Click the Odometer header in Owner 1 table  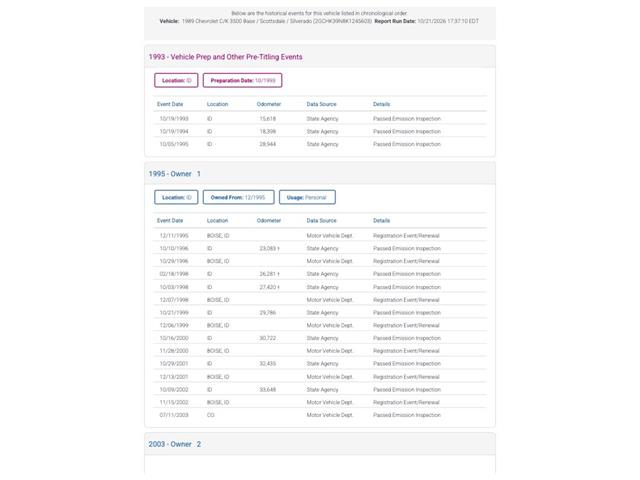[x=269, y=220]
